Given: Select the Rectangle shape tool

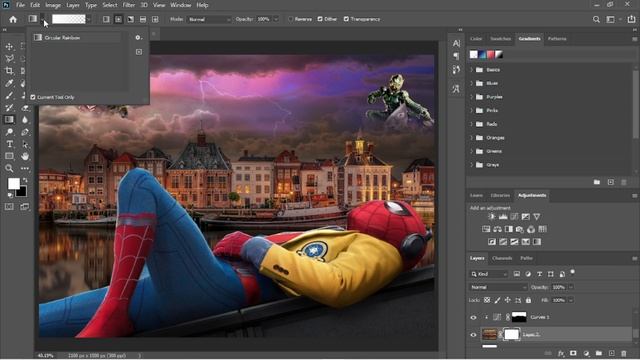Looking at the screenshot, I should [9, 156].
